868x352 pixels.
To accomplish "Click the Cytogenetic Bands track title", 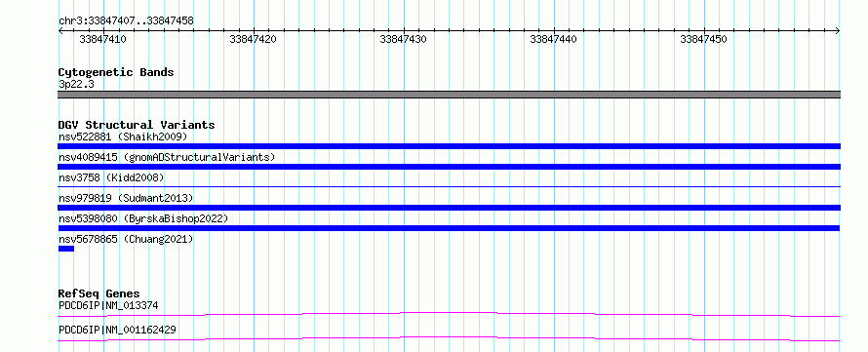I will click(116, 72).
